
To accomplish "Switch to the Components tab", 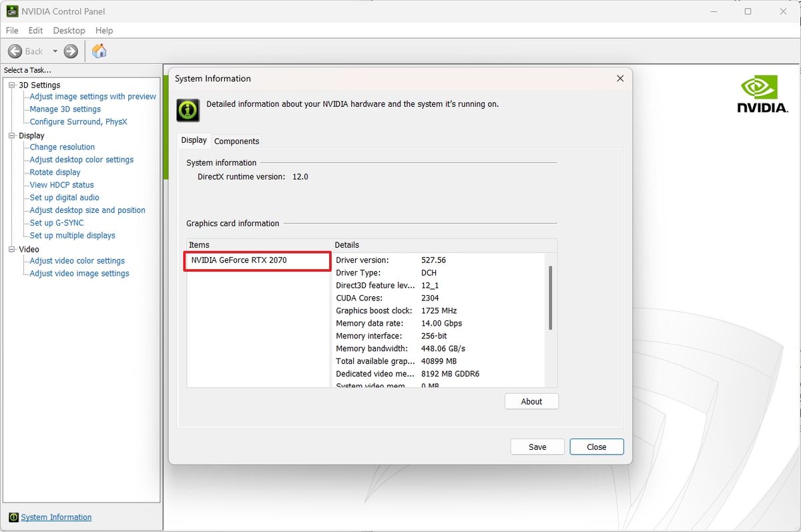I will (x=236, y=141).
